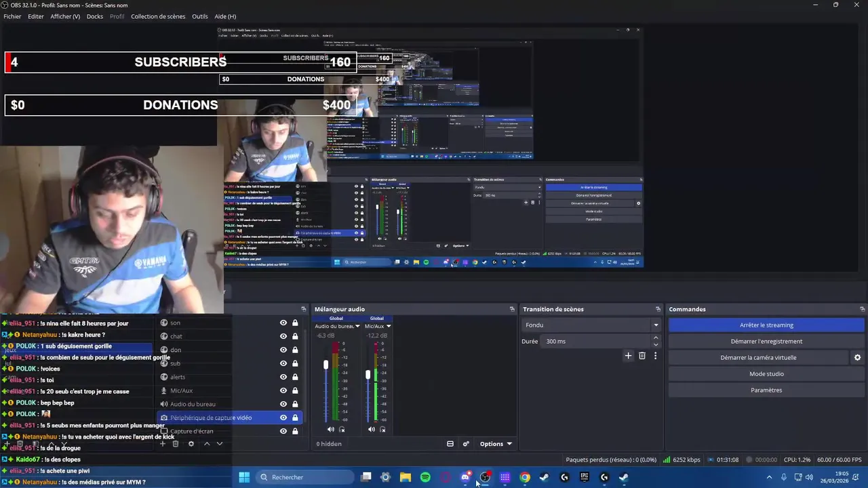868x488 pixels.
Task: Adjust the Mic/Aux volume slider handle
Action: coord(368,374)
